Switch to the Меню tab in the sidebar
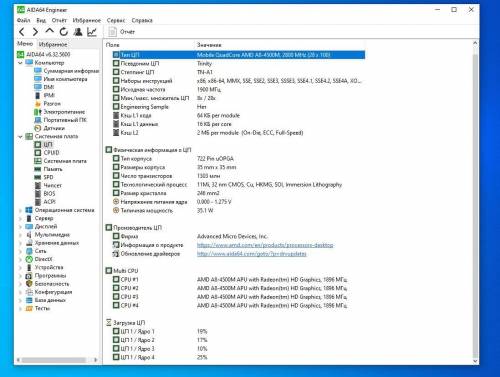Screen dimensions: 500x377 [25, 44]
